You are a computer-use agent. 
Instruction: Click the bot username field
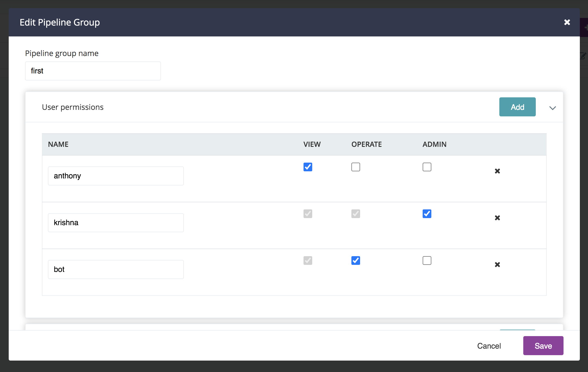pos(116,269)
